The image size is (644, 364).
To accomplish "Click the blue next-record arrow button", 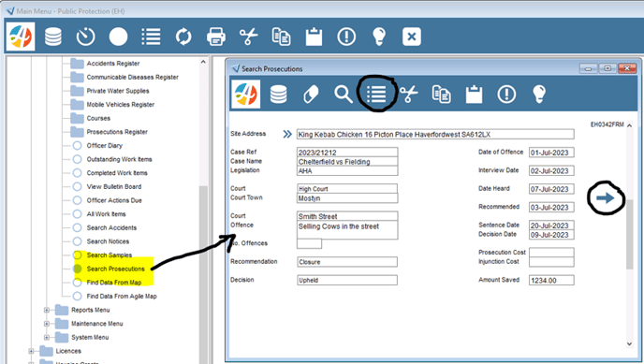I will 606,198.
